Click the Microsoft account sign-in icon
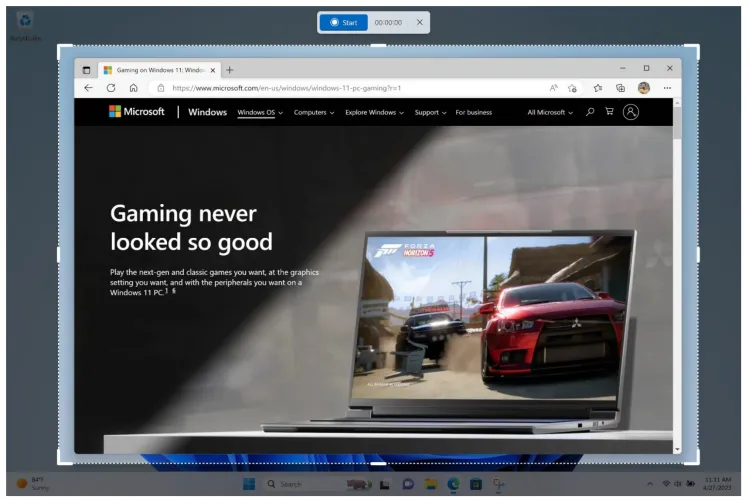This screenshot has height=500, width=749. tap(631, 112)
